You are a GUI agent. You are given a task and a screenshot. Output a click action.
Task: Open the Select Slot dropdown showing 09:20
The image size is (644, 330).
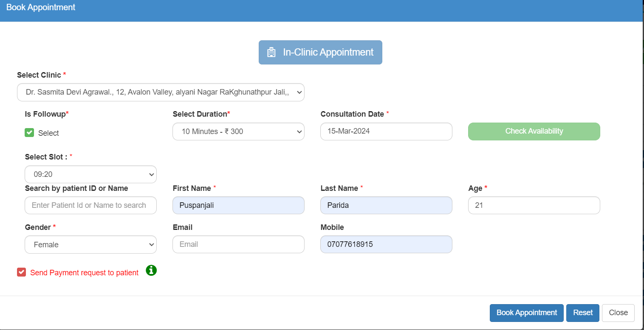click(90, 174)
